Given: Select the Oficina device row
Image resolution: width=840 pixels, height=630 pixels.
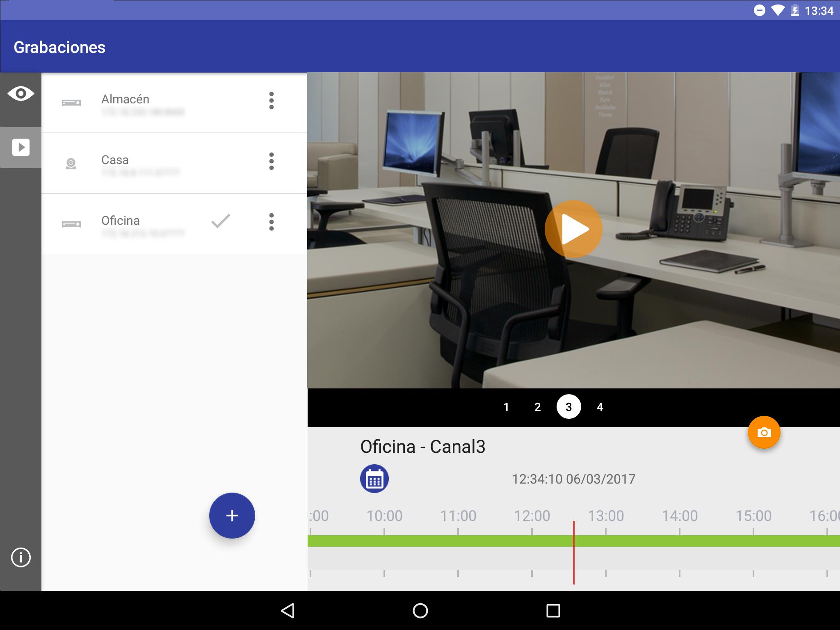Looking at the screenshot, I should coord(174,224).
